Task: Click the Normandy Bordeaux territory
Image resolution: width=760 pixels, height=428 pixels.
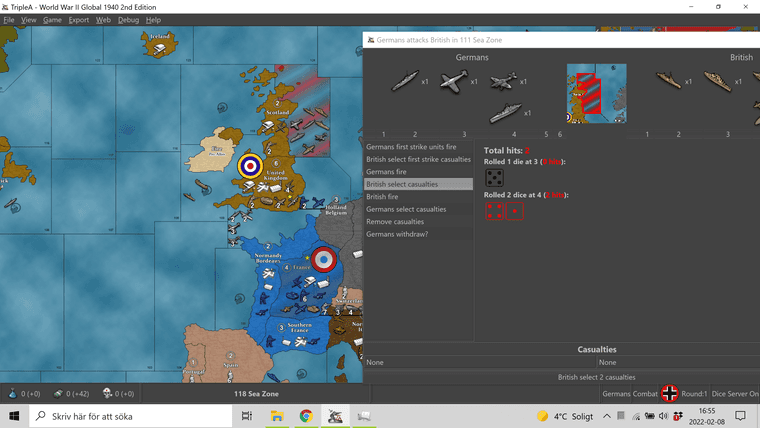Action: click(268, 258)
